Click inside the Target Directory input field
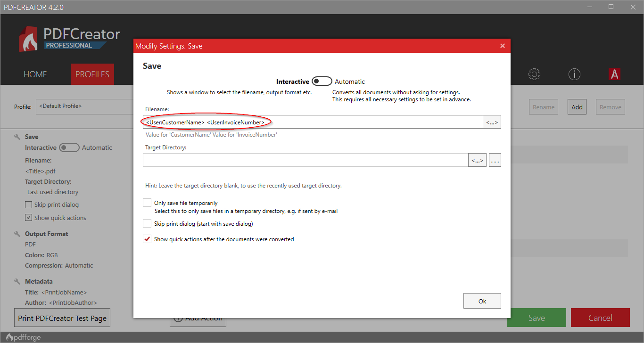Viewport: 644px width, 343px height. (x=306, y=160)
